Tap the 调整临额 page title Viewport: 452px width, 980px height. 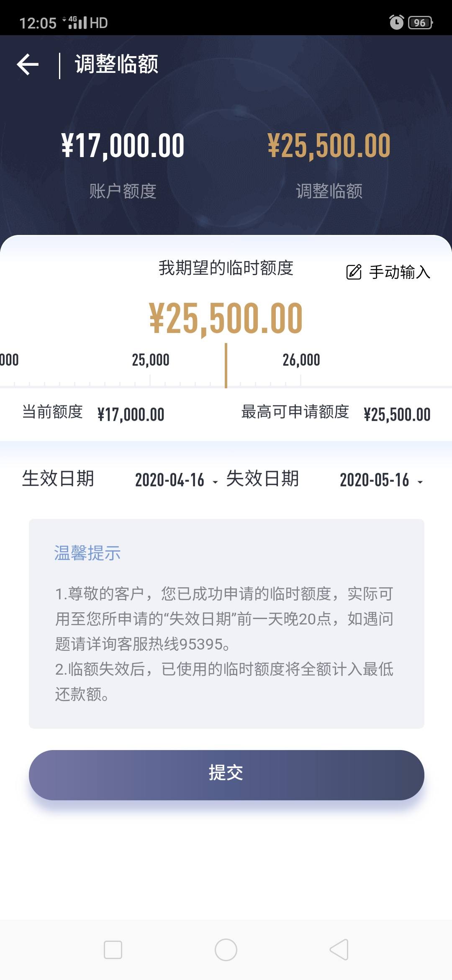117,64
